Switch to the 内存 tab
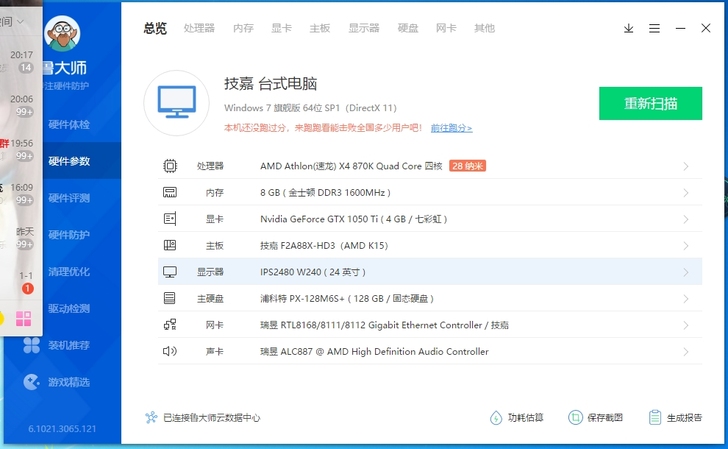 (x=243, y=28)
